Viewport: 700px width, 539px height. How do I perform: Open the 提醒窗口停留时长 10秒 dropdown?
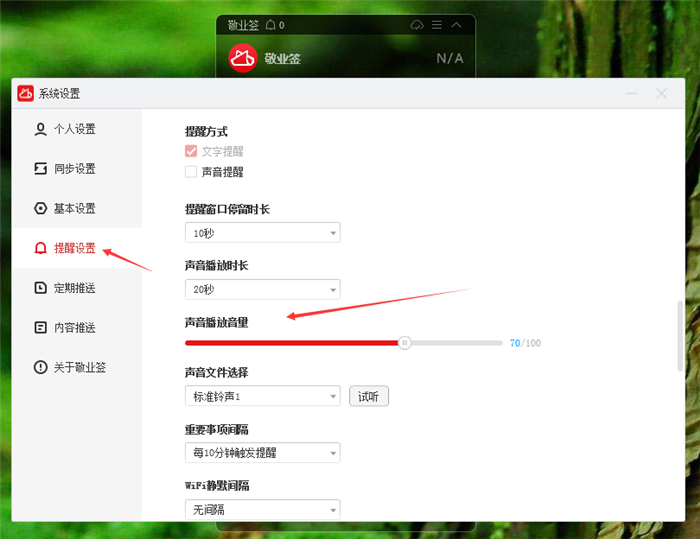tap(263, 233)
